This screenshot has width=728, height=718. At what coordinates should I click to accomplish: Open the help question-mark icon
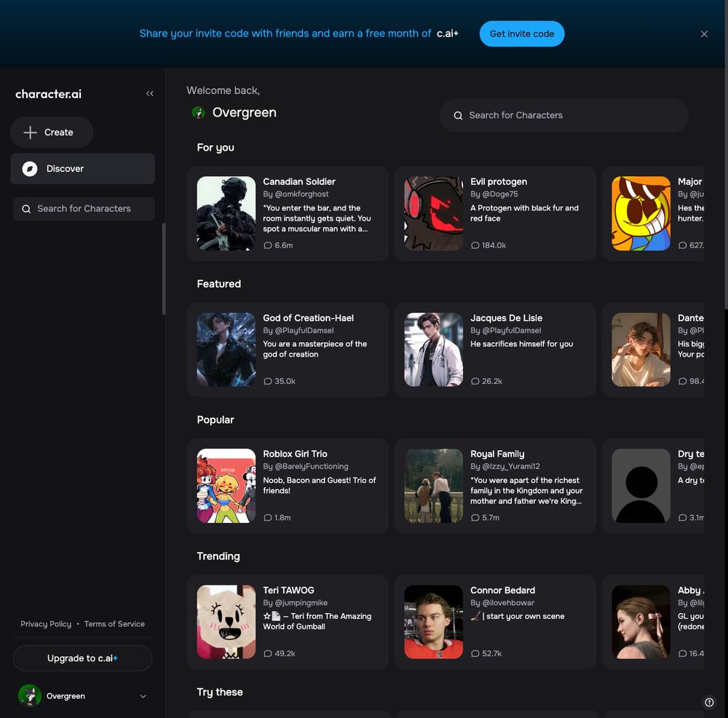coord(709,702)
